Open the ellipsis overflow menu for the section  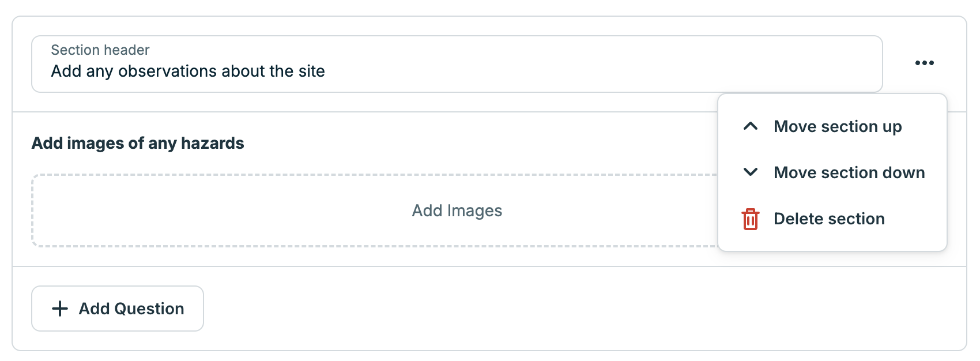[x=925, y=63]
